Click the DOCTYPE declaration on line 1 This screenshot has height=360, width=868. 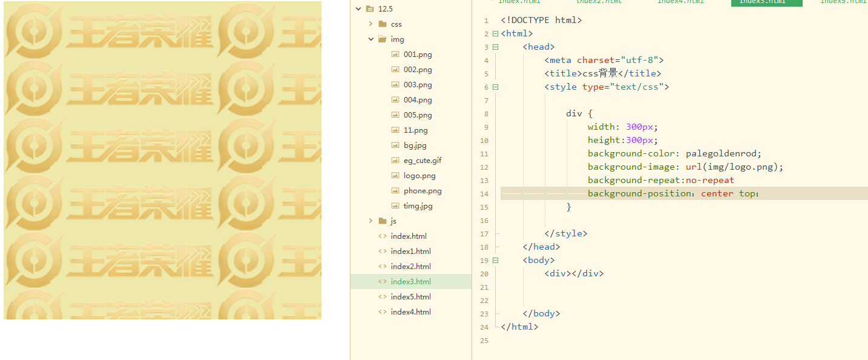[541, 21]
